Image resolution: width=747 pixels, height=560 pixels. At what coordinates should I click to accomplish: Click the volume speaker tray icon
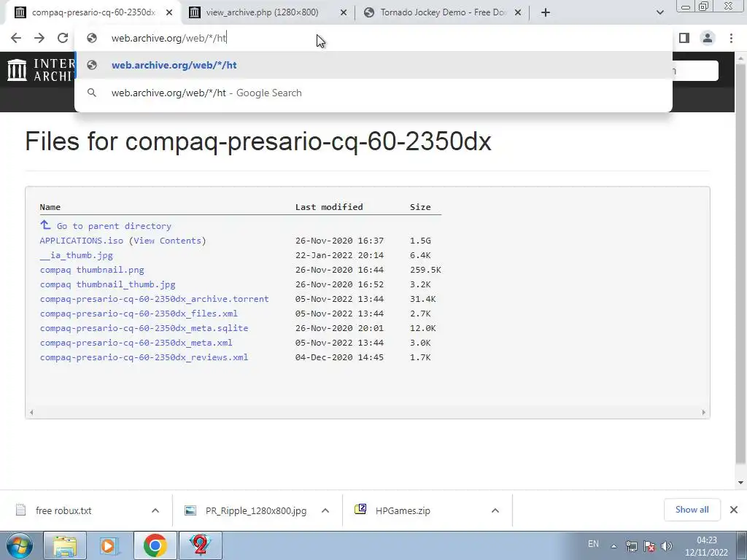pyautogui.click(x=667, y=546)
